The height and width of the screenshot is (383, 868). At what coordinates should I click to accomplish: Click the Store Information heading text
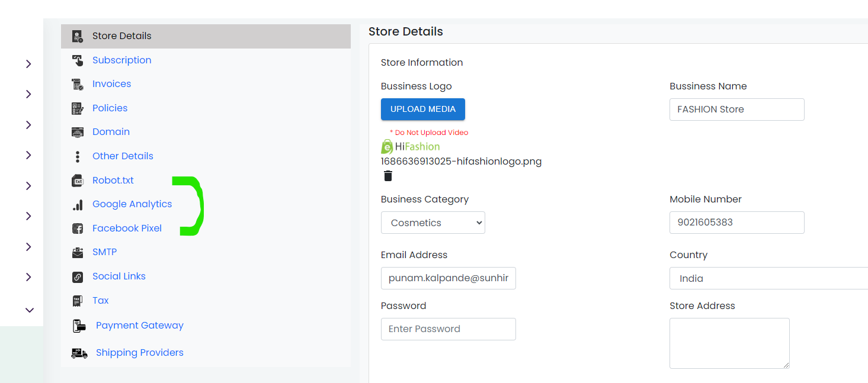point(422,62)
